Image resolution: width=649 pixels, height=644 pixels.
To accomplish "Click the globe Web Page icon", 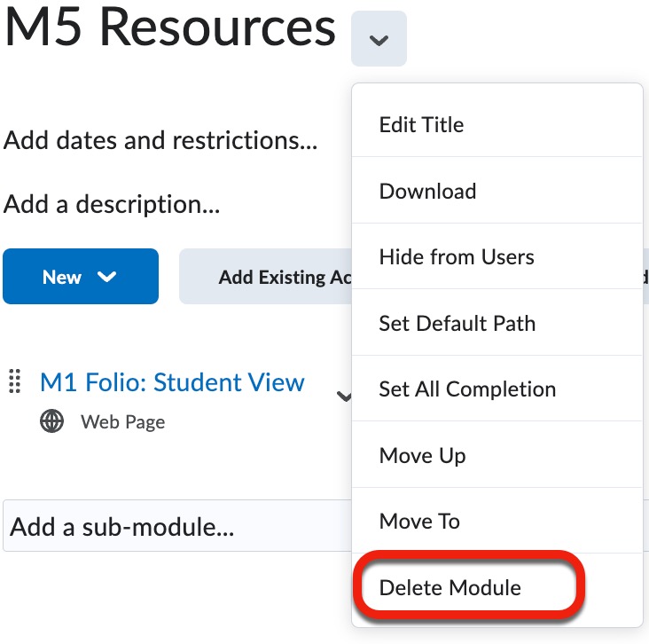I will click(x=52, y=421).
